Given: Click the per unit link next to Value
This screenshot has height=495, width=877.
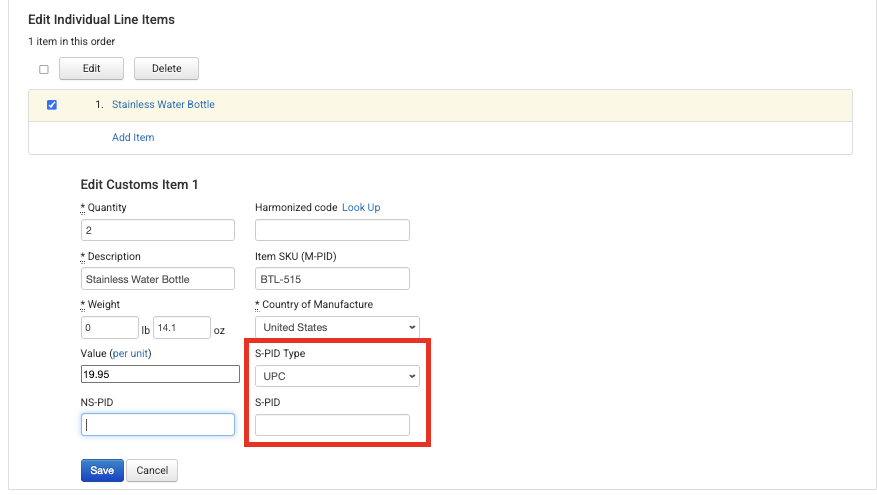Looking at the screenshot, I should [x=130, y=353].
